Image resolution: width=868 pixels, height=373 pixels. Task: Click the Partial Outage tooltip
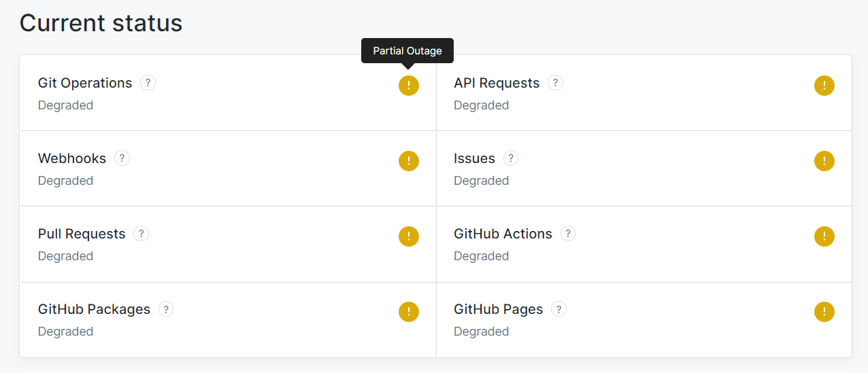(x=407, y=51)
